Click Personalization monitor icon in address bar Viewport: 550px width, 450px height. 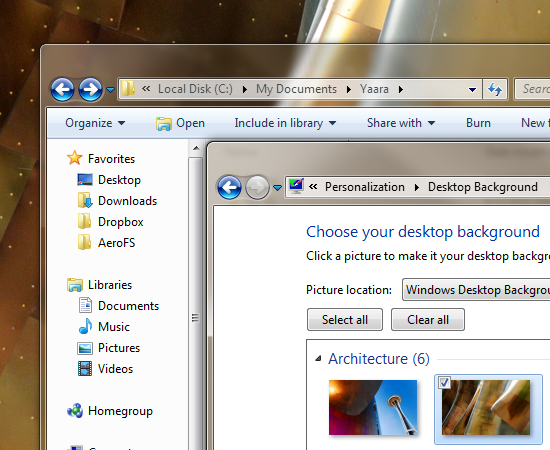click(x=296, y=186)
